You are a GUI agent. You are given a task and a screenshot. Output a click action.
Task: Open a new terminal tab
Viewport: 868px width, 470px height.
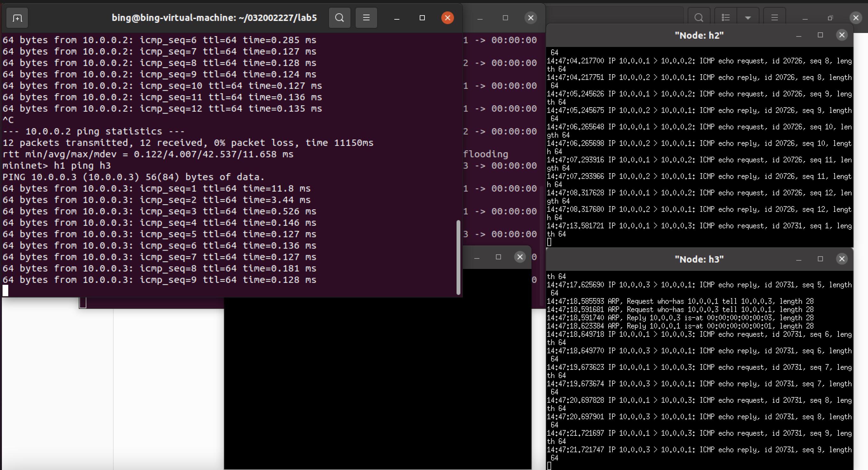pyautogui.click(x=17, y=18)
